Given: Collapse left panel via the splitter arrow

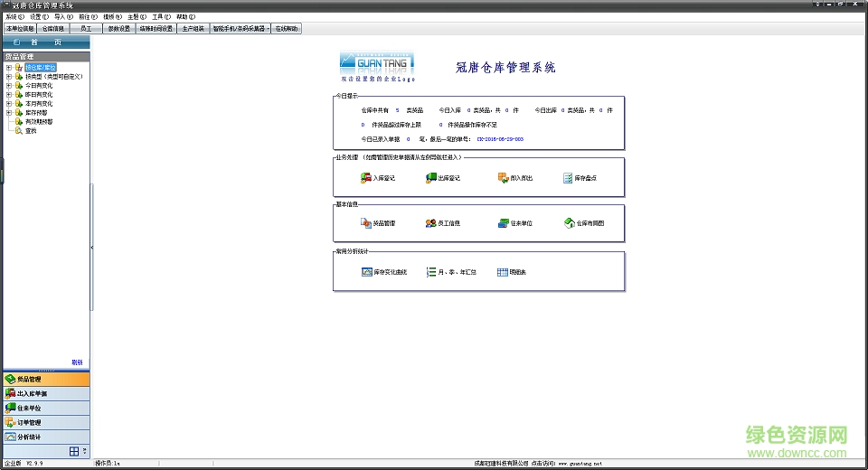Looking at the screenshot, I should [x=92, y=248].
